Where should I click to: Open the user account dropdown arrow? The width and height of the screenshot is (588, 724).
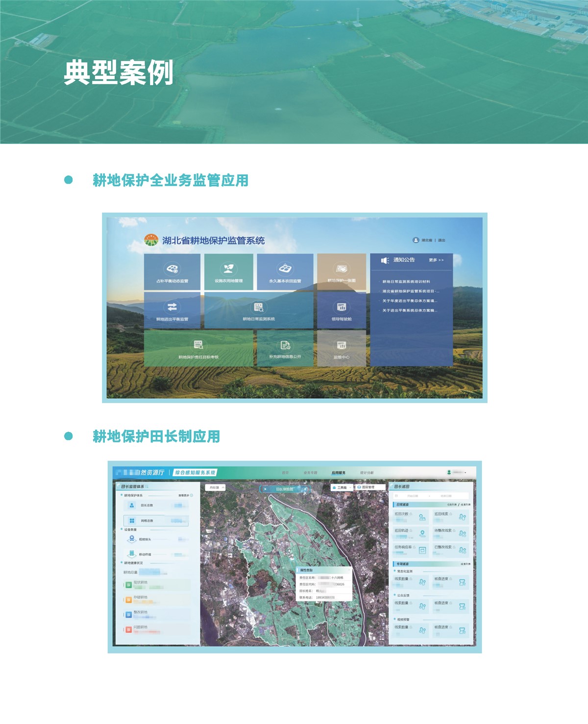pyautogui.click(x=465, y=473)
